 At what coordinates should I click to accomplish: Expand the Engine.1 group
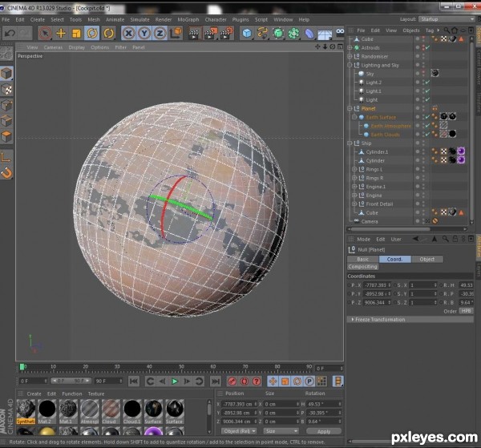click(354, 187)
